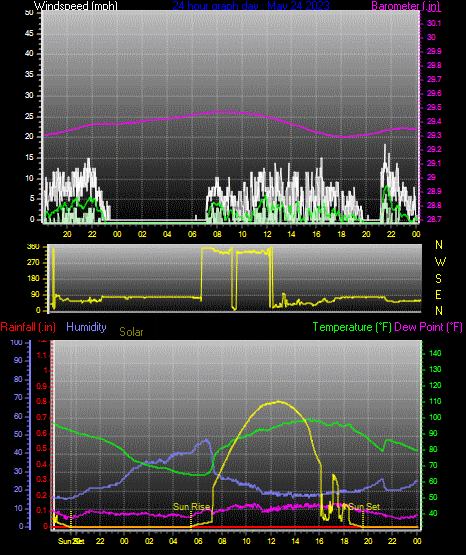
Task: Select the red 'Rainfall (.in)' legend label
Action: (x=28, y=327)
